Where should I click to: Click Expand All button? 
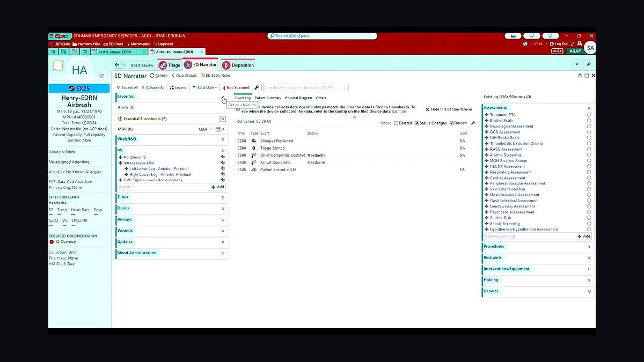click(127, 87)
